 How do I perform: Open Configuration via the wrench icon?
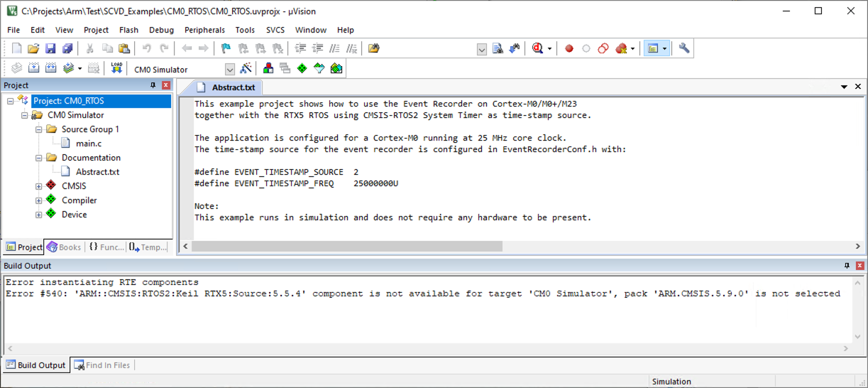coord(684,48)
